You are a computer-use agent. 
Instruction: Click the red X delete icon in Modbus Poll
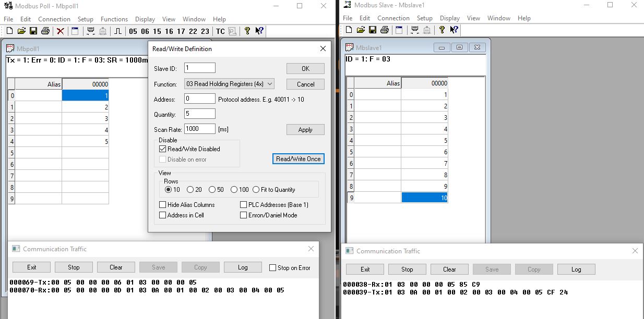tap(61, 31)
